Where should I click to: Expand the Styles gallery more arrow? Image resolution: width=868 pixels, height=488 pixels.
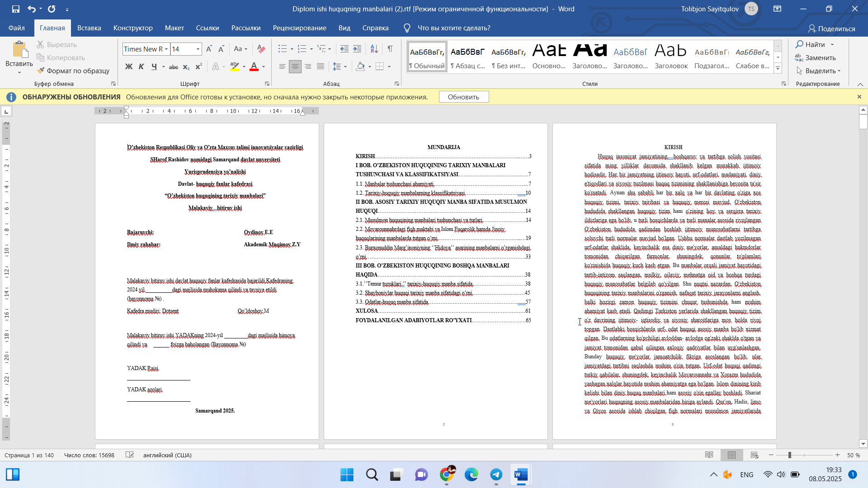click(x=778, y=69)
